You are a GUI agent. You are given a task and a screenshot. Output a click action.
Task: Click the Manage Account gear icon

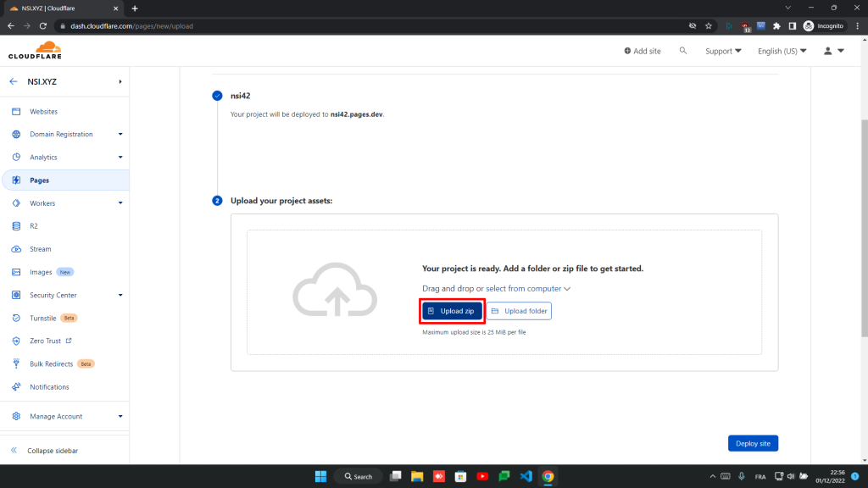(x=16, y=416)
